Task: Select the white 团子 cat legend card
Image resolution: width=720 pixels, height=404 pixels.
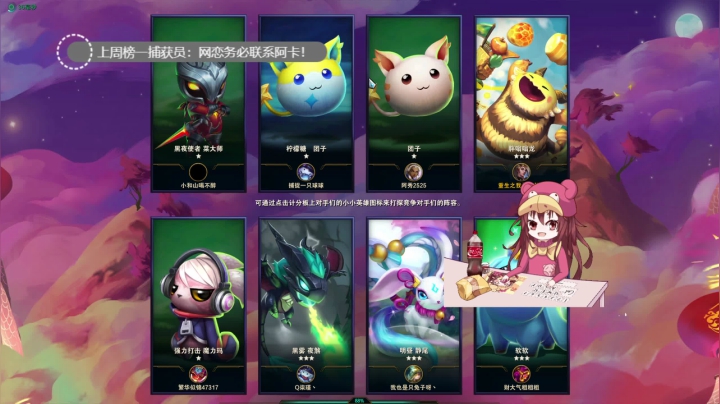Action: point(414,104)
